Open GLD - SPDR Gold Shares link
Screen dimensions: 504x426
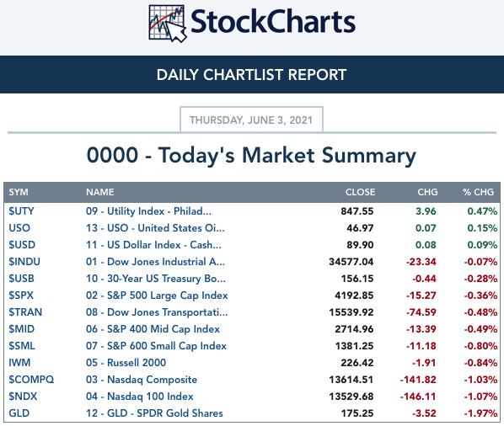[154, 413]
